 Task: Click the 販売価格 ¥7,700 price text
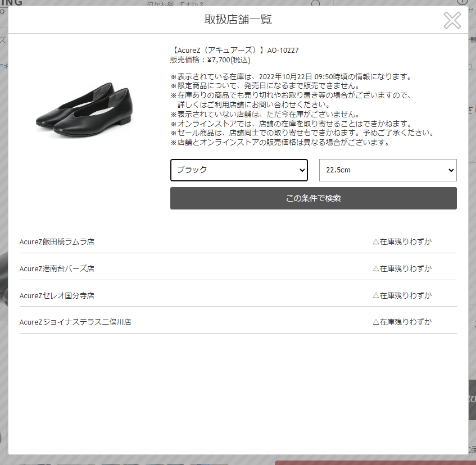point(210,60)
